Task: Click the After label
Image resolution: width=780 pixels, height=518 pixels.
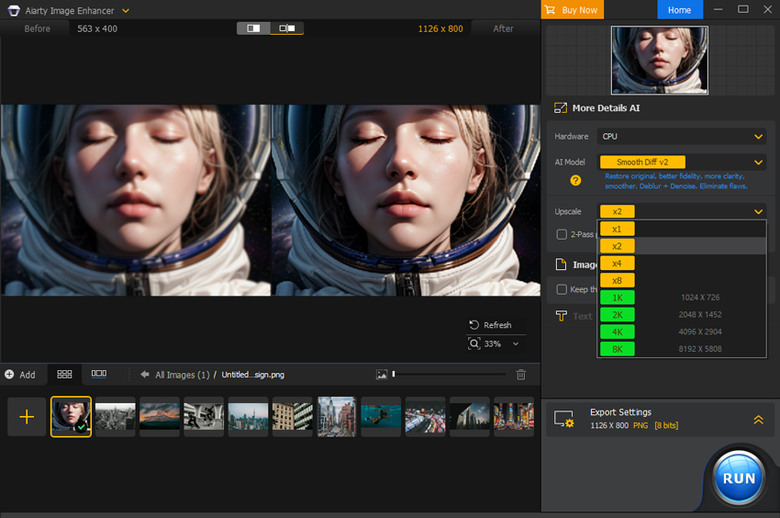Action: click(x=503, y=29)
